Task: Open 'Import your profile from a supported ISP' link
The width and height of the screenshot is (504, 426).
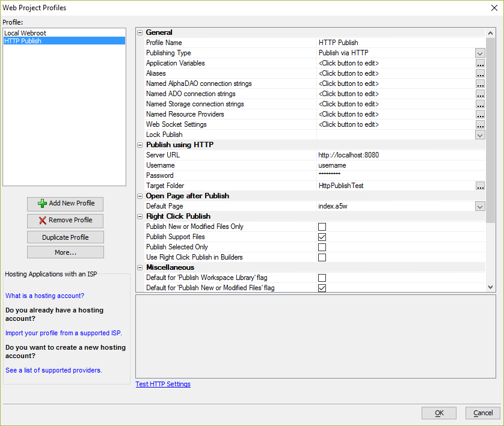Action: [64, 333]
